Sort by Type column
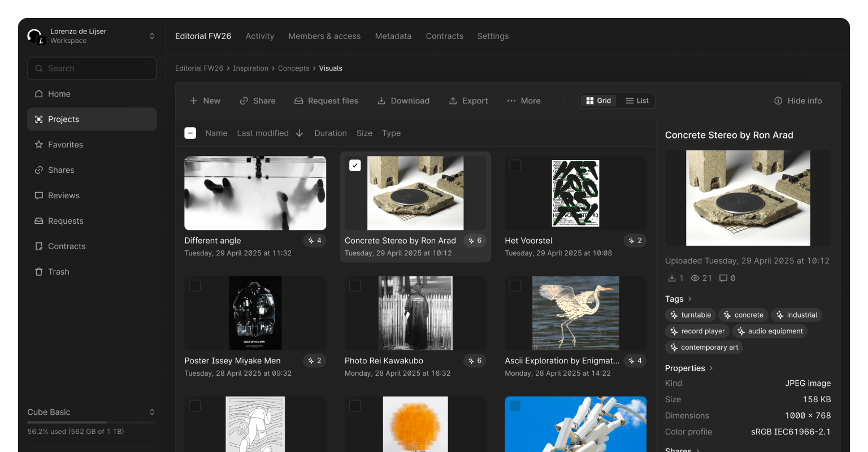This screenshot has width=868, height=452. 392,133
